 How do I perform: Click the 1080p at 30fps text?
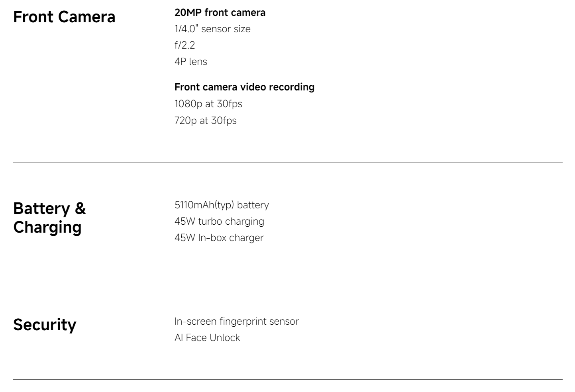[208, 104]
